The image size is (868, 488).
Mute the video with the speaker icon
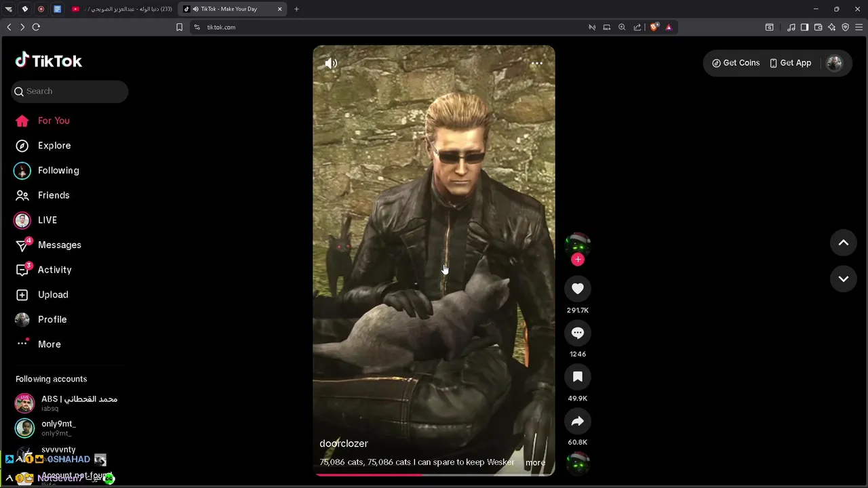[x=331, y=64]
